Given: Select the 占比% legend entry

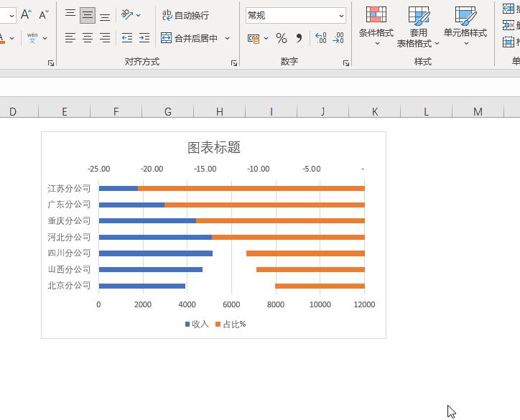Looking at the screenshot, I should point(231,325).
